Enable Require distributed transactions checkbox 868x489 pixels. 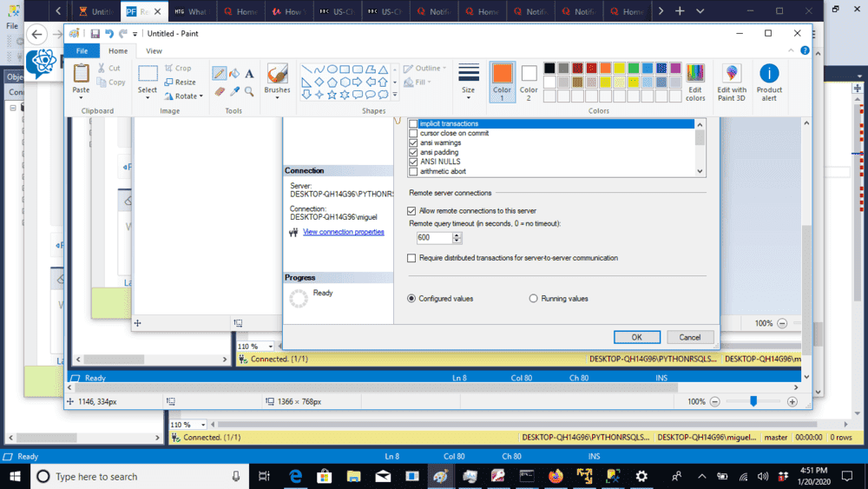coord(412,258)
